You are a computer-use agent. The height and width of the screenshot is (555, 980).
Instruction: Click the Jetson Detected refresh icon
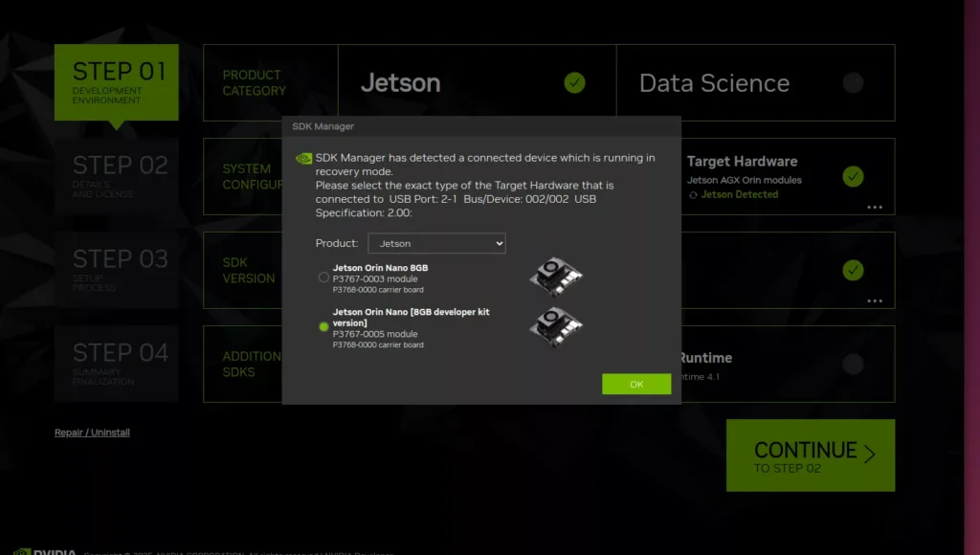[693, 195]
